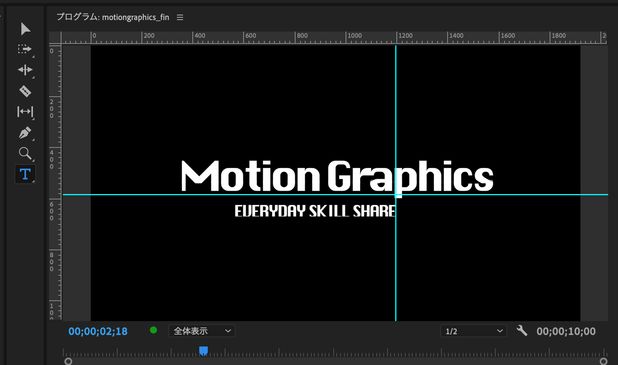Open the 全体表示 zoom level dropdown
Image resolution: width=618 pixels, height=365 pixels.
pos(202,331)
